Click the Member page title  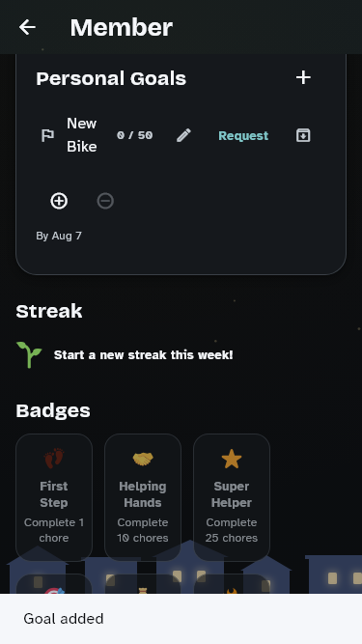click(x=121, y=28)
